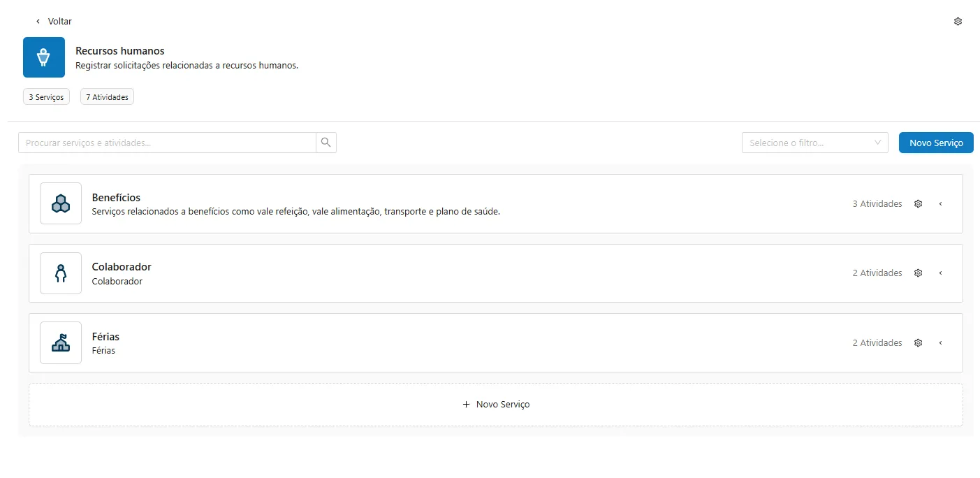This screenshot has width=980, height=478.
Task: Click the Benefícios title text
Action: (116, 198)
